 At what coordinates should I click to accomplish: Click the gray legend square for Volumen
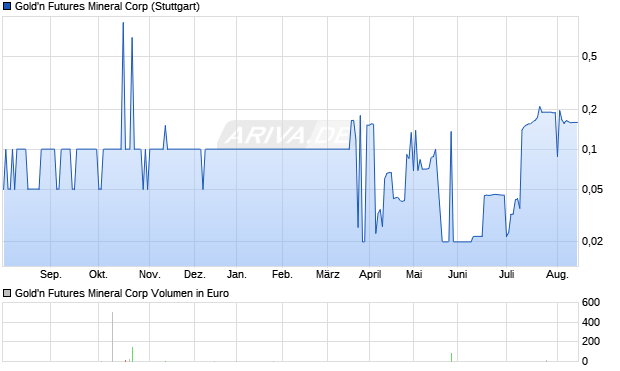[x=7, y=293]
